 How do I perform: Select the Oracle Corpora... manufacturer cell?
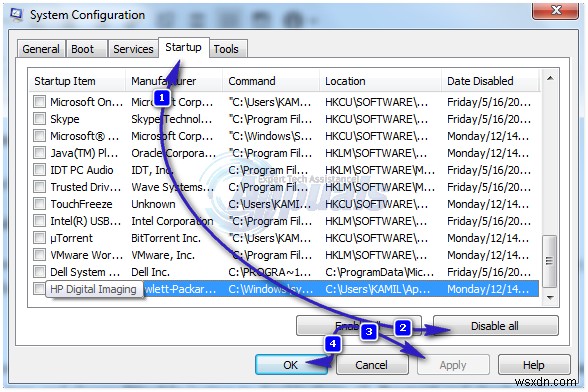174,153
